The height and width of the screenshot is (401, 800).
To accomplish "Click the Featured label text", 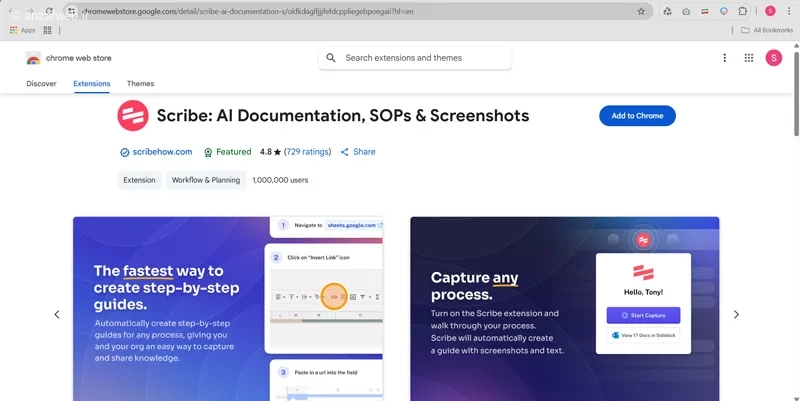I will 234,152.
